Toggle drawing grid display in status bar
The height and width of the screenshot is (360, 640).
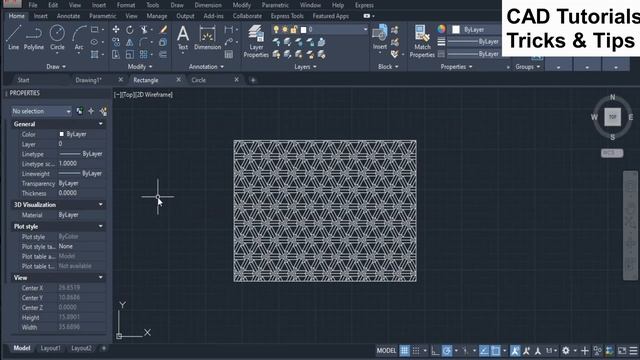[404, 351]
